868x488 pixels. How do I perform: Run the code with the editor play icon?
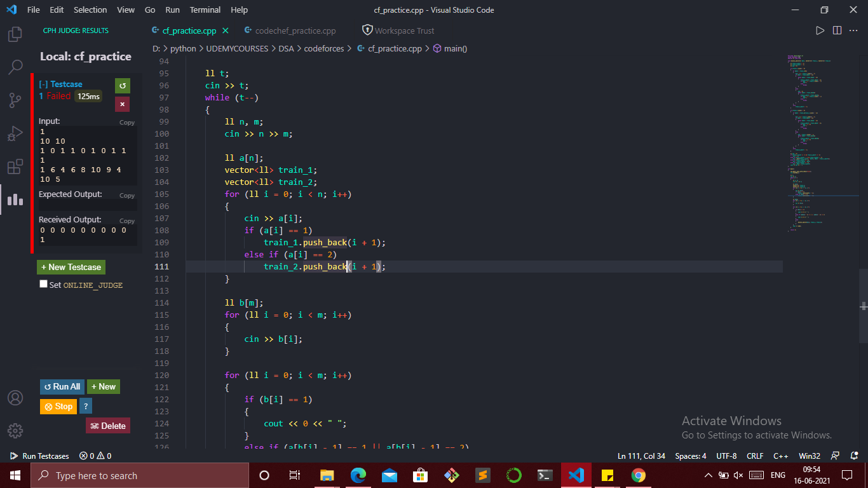[820, 30]
